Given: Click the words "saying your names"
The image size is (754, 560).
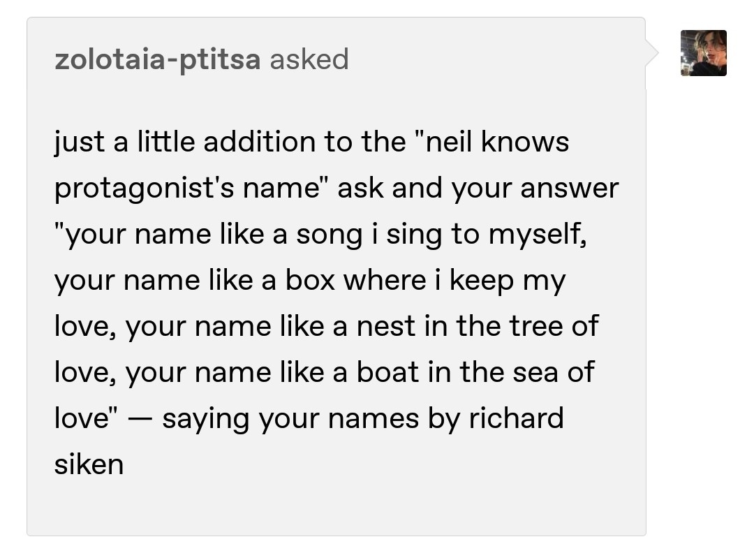Looking at the screenshot, I should 290,418.
